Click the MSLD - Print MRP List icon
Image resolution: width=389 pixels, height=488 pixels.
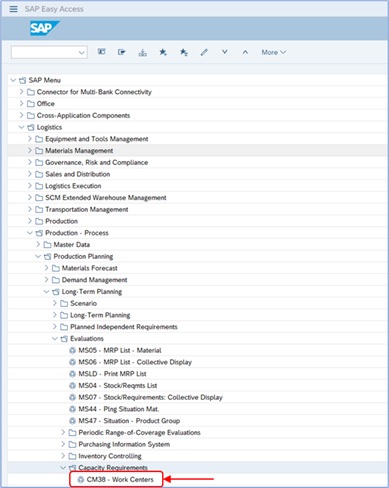[x=72, y=374]
